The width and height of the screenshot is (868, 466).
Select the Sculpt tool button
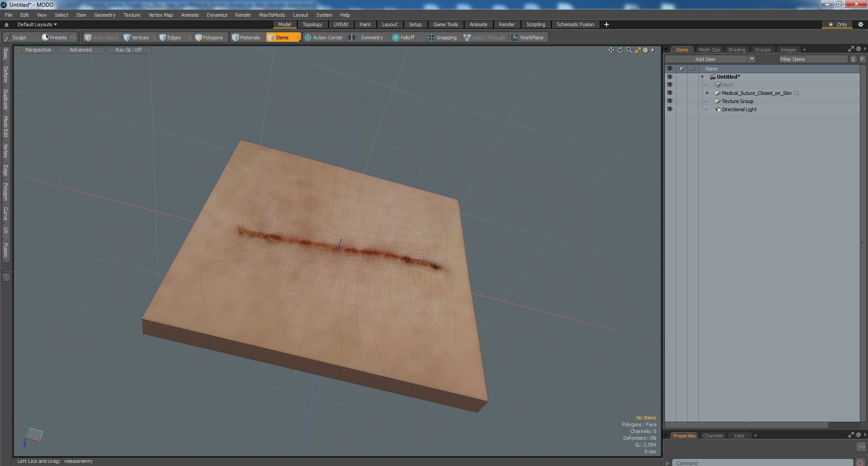pyautogui.click(x=16, y=38)
